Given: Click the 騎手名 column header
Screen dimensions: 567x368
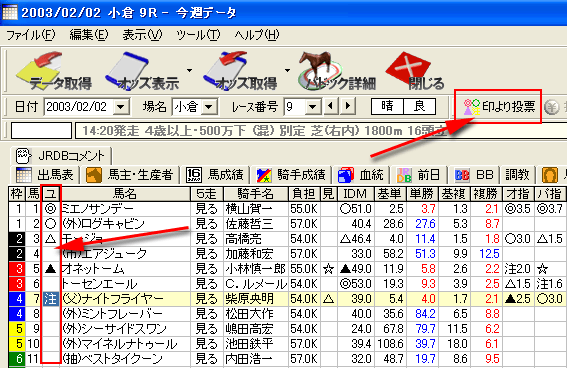Looking at the screenshot, I should coord(256,194).
